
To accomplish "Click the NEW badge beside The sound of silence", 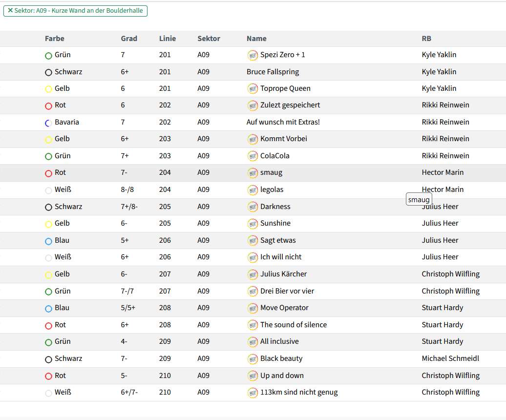I will 253,325.
